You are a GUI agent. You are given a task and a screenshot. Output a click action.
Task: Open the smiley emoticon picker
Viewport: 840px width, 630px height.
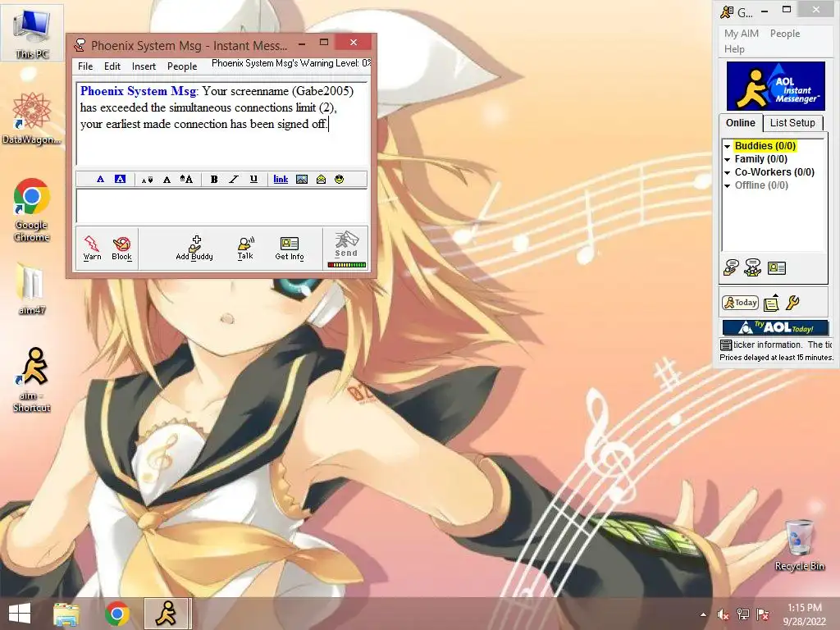click(x=339, y=180)
